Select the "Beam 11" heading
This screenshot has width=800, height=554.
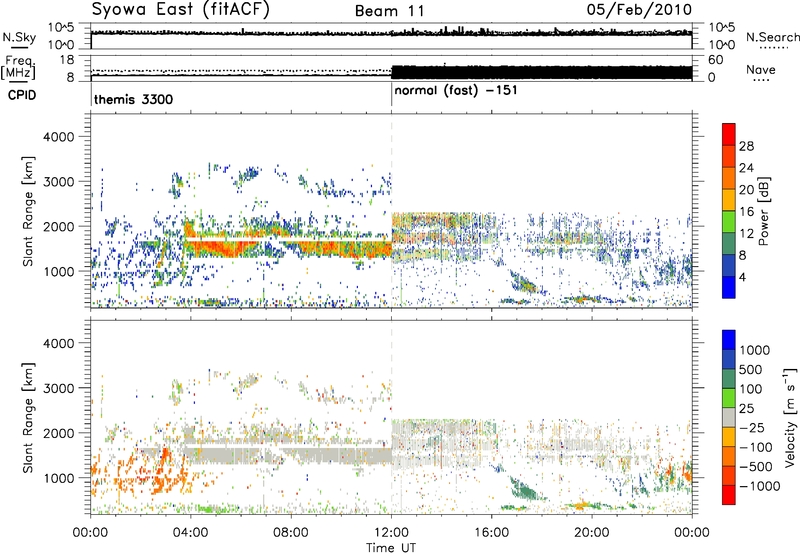tap(389, 11)
